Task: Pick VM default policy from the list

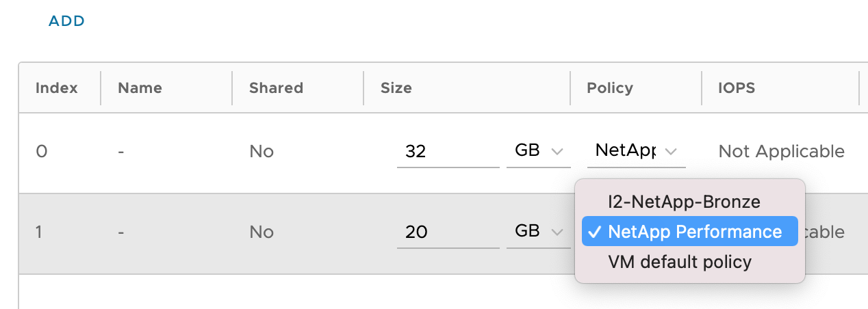Action: (679, 262)
